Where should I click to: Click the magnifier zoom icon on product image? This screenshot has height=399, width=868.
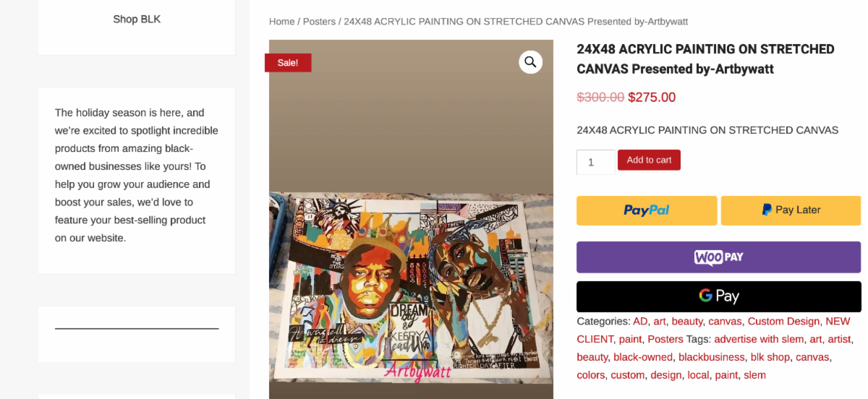pos(530,62)
